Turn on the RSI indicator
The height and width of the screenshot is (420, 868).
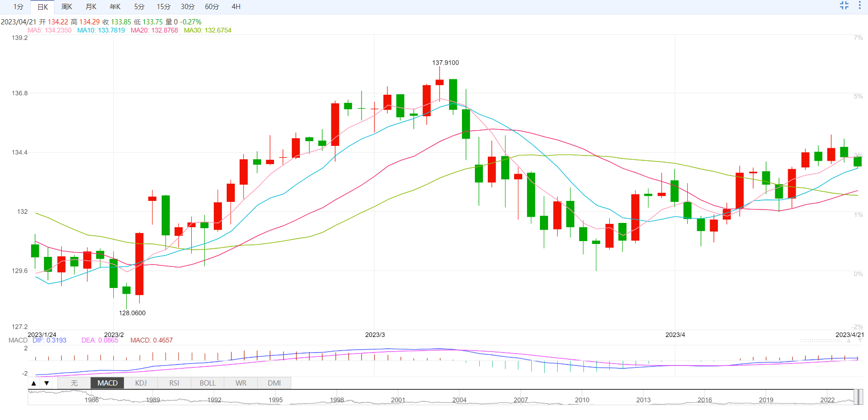point(174,383)
